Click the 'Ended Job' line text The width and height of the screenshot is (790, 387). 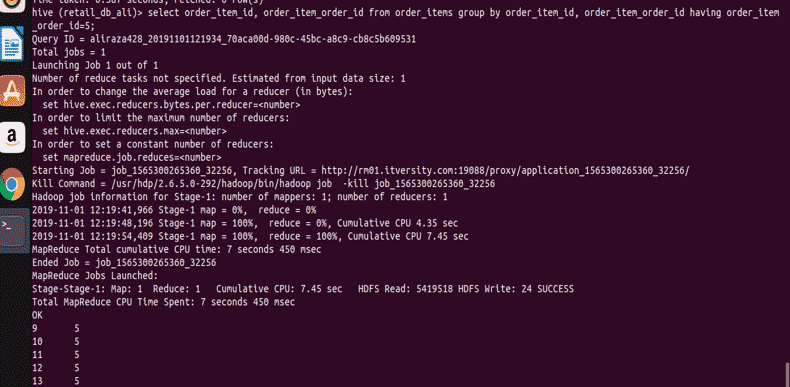tap(124, 263)
